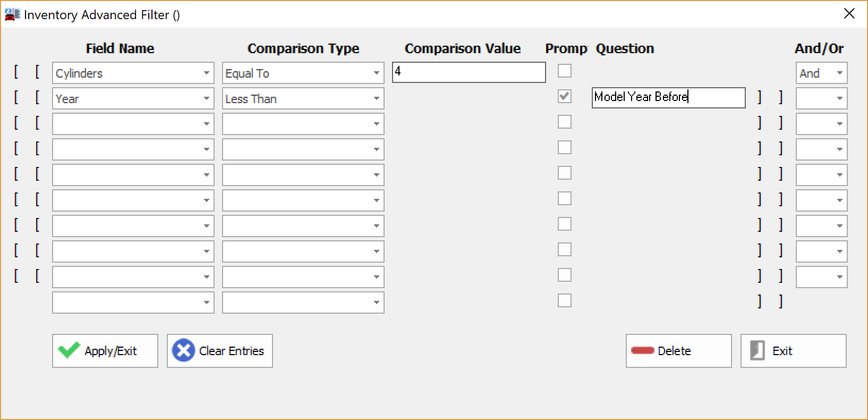The image size is (868, 420).
Task: Click the inner open bracket on Cylinders row
Action: 37,72
